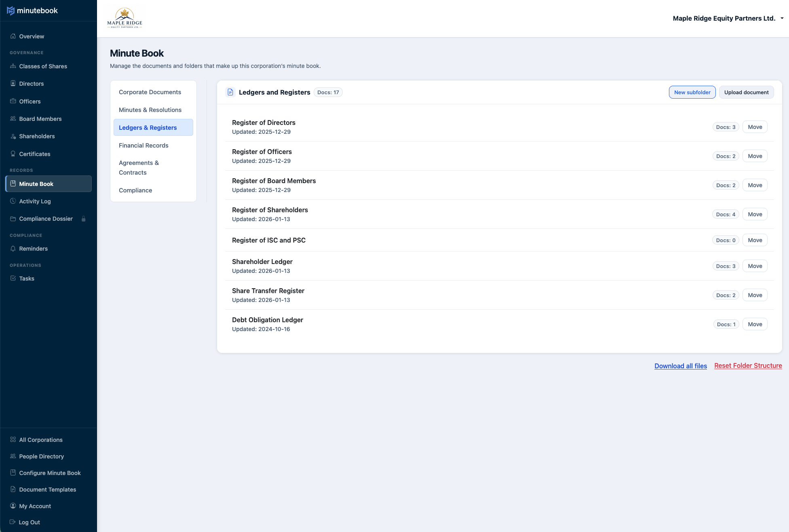Open Activity Log via the clock icon
Viewport: 789px width, 532px height.
click(x=13, y=201)
